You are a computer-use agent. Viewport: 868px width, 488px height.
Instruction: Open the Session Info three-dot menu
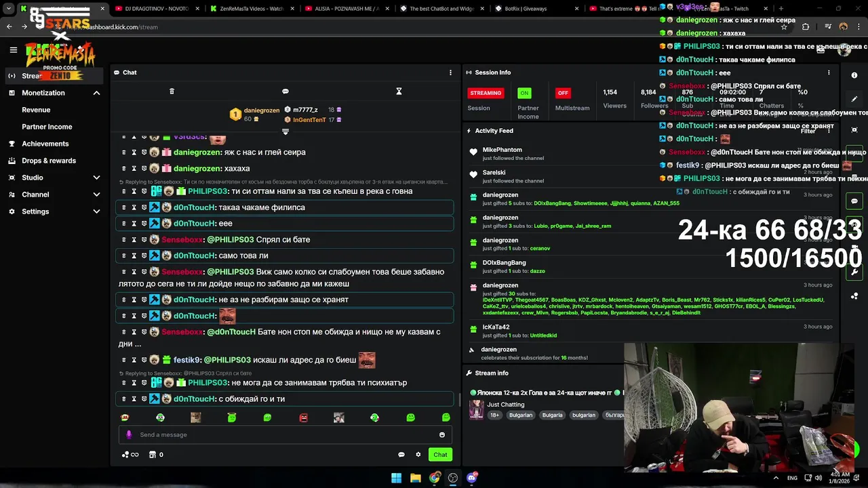829,73
